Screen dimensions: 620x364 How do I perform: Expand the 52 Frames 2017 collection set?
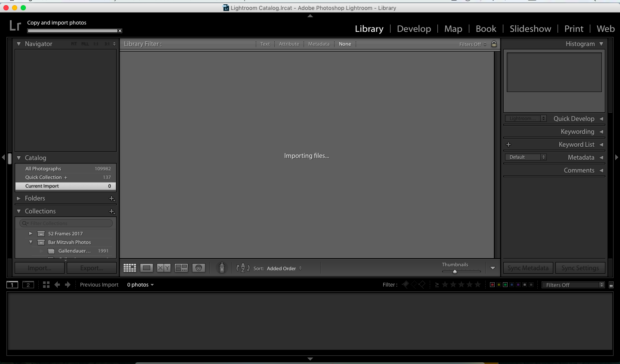pyautogui.click(x=31, y=234)
